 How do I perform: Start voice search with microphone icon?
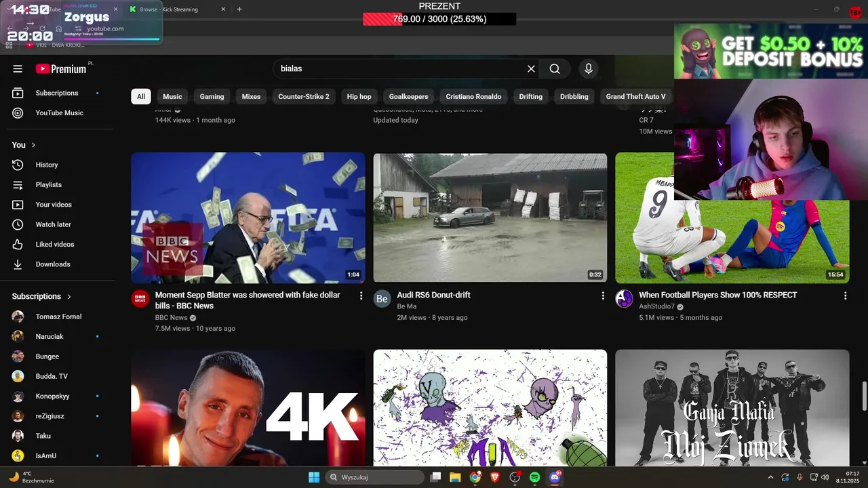pos(589,68)
